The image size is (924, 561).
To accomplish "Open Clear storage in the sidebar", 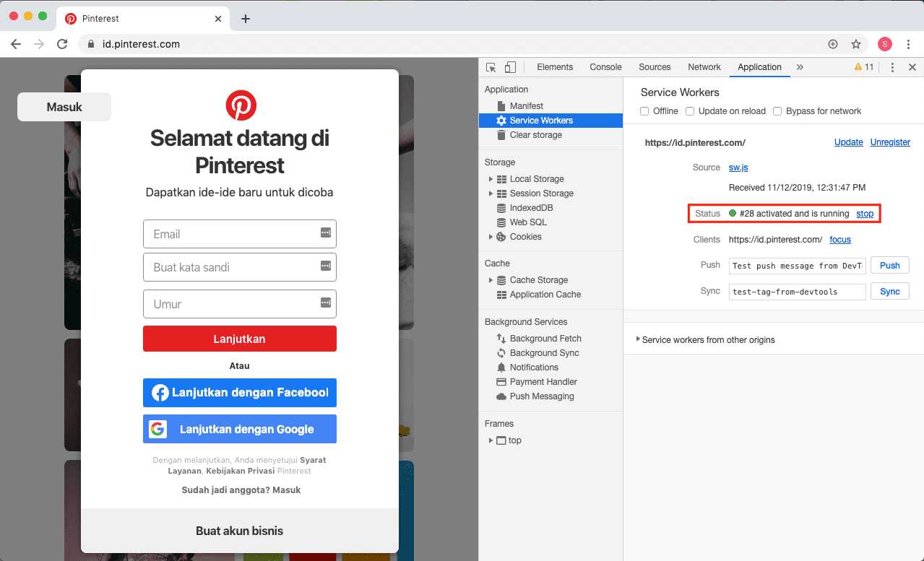I will pos(529,135).
